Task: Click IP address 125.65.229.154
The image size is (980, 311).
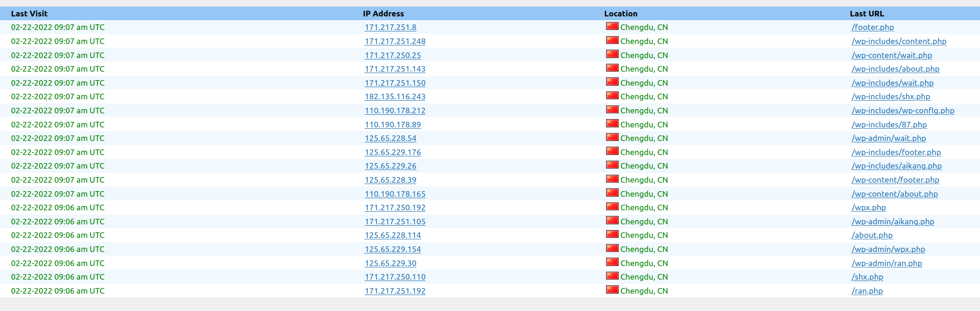Action: (393, 249)
